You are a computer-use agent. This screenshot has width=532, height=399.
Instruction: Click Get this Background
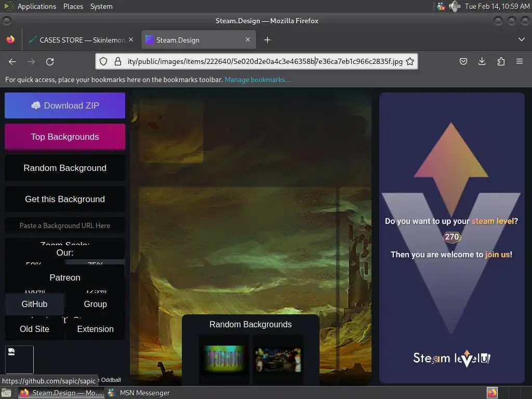[65, 199]
